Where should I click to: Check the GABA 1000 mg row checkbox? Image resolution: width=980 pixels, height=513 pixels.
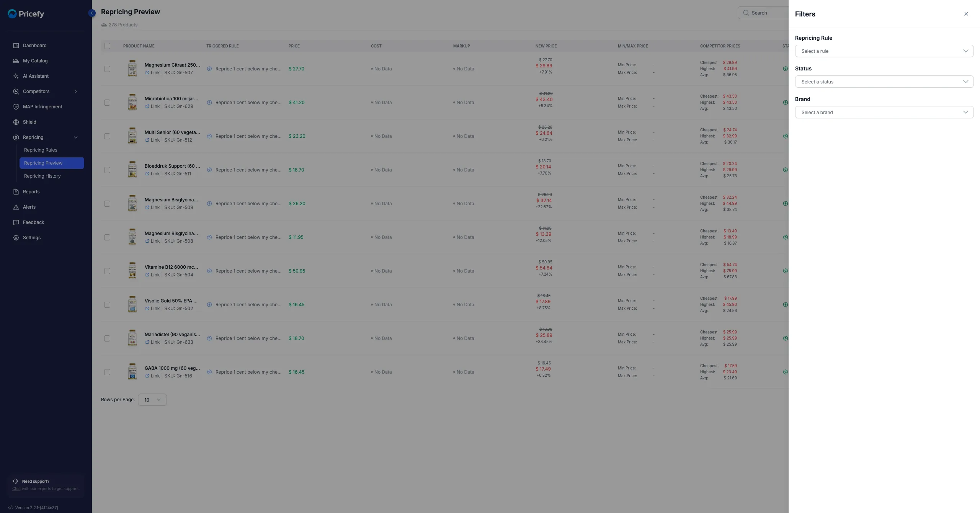point(107,372)
